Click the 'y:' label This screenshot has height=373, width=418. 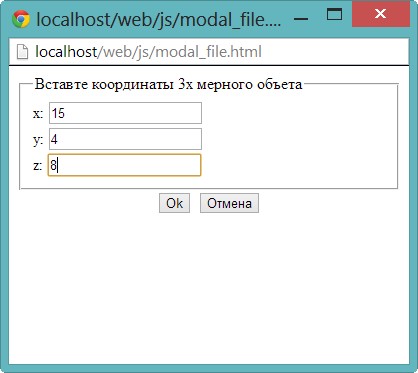click(x=38, y=140)
